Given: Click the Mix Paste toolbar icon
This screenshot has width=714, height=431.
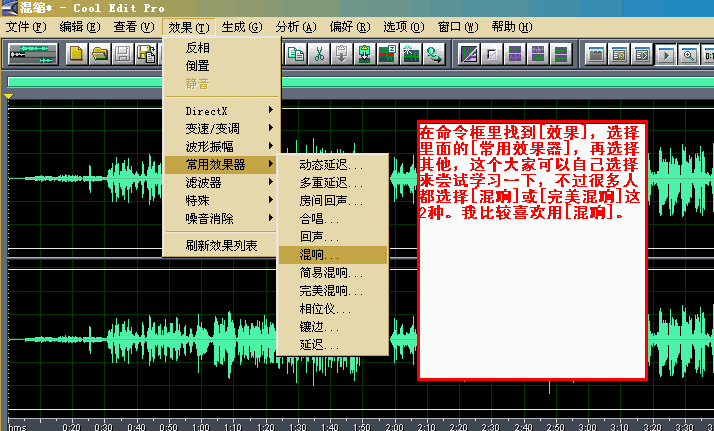Looking at the screenshot, I should coord(364,54).
